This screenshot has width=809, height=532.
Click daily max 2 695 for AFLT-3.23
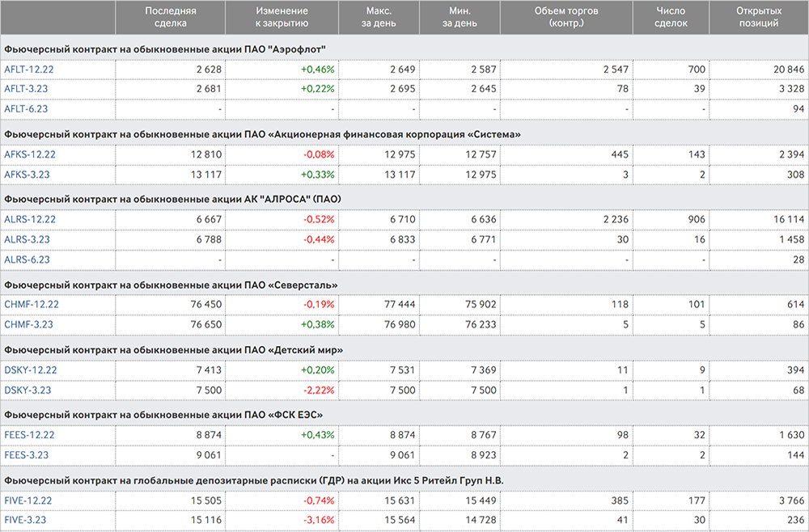click(x=403, y=89)
